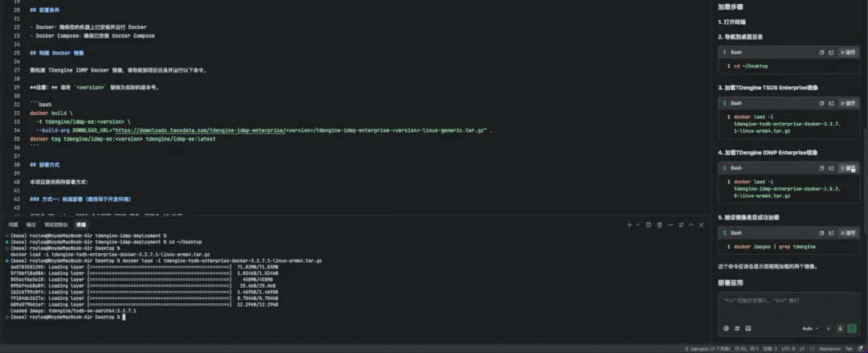Click the docker build line in editor

(x=51, y=113)
